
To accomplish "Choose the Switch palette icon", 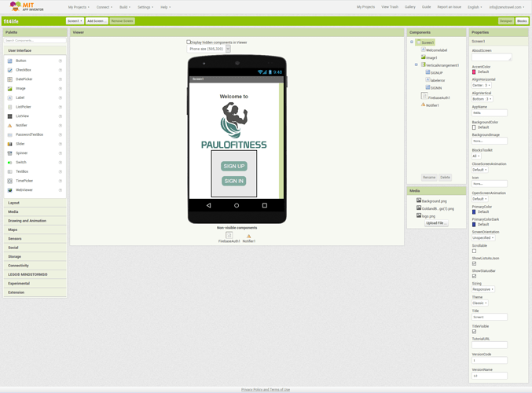I will (x=10, y=162).
